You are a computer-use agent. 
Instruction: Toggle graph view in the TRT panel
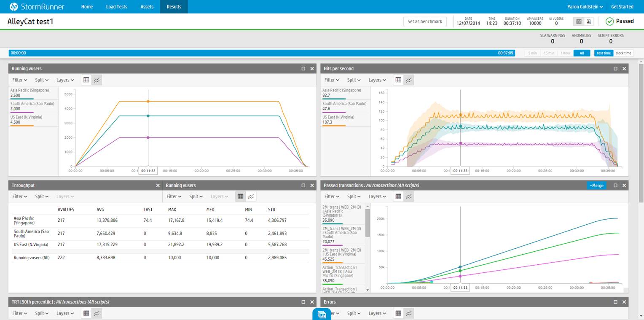97,313
